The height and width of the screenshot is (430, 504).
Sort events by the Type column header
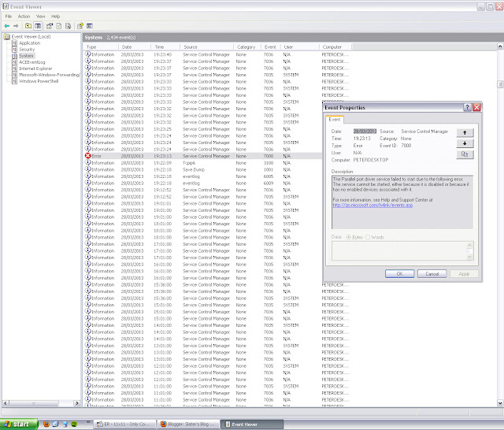(101, 47)
